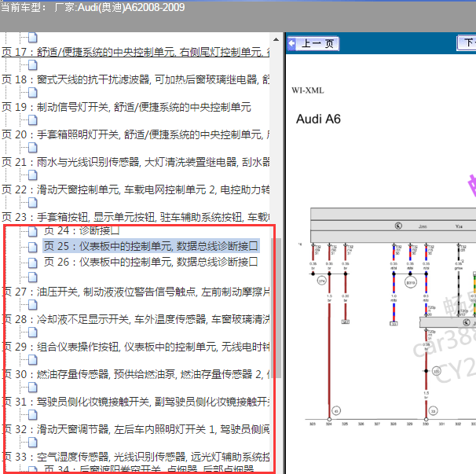Click document icon beside 页 25 entry
Screen dimensions: 476x474
(33, 247)
